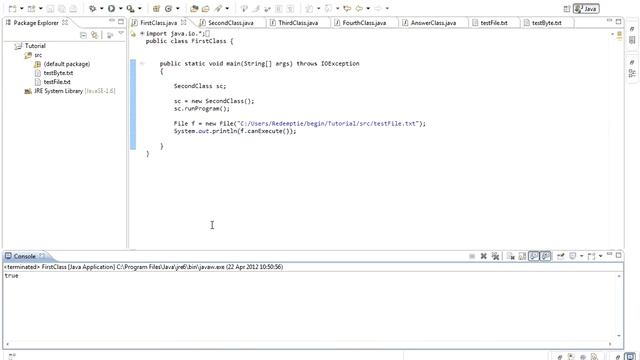
Task: Select the Console view tab
Action: (x=24, y=256)
